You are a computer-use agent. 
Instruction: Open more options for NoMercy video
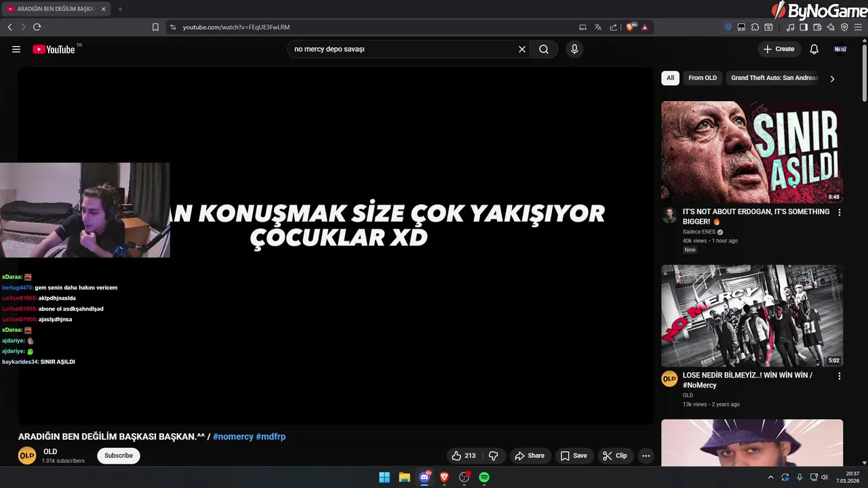840,375
